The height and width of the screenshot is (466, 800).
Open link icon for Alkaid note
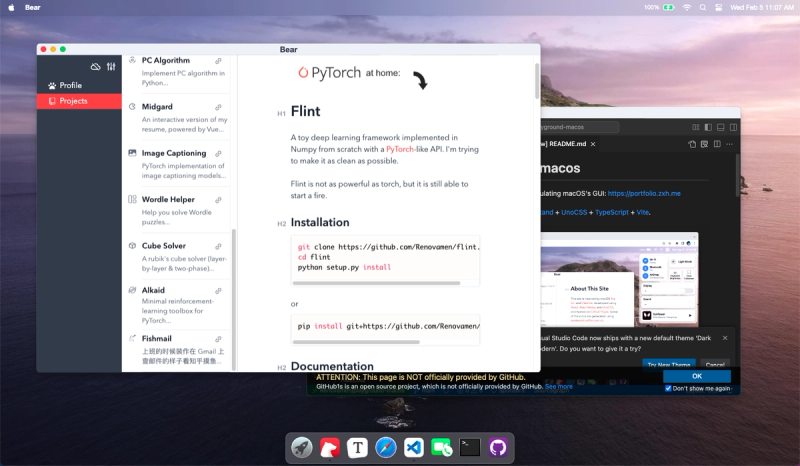pos(218,291)
